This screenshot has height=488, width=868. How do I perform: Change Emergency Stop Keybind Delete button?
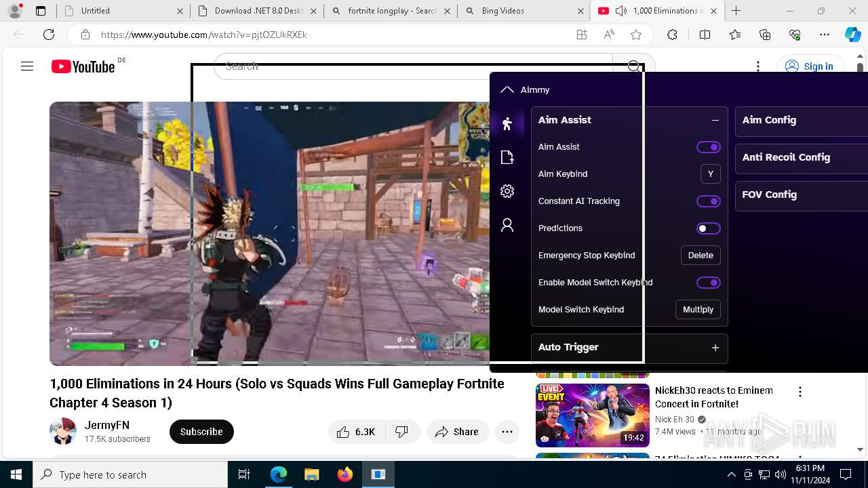click(x=701, y=256)
